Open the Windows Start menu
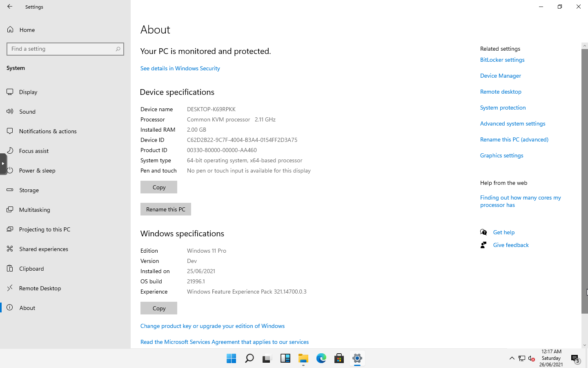Image resolution: width=588 pixels, height=368 pixels. (x=231, y=359)
